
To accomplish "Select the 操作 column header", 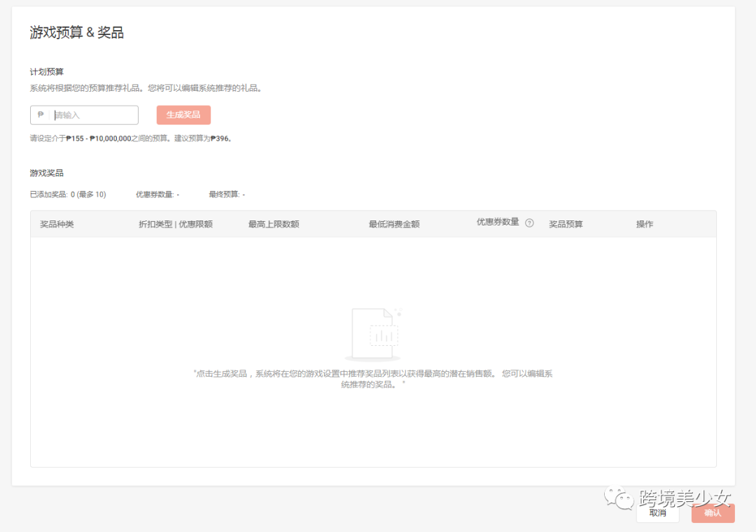I will 644,223.
